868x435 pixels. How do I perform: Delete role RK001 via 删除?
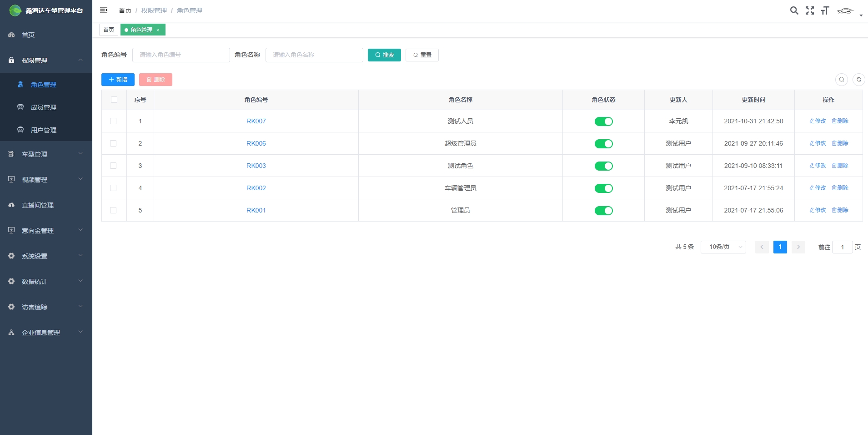pos(840,210)
